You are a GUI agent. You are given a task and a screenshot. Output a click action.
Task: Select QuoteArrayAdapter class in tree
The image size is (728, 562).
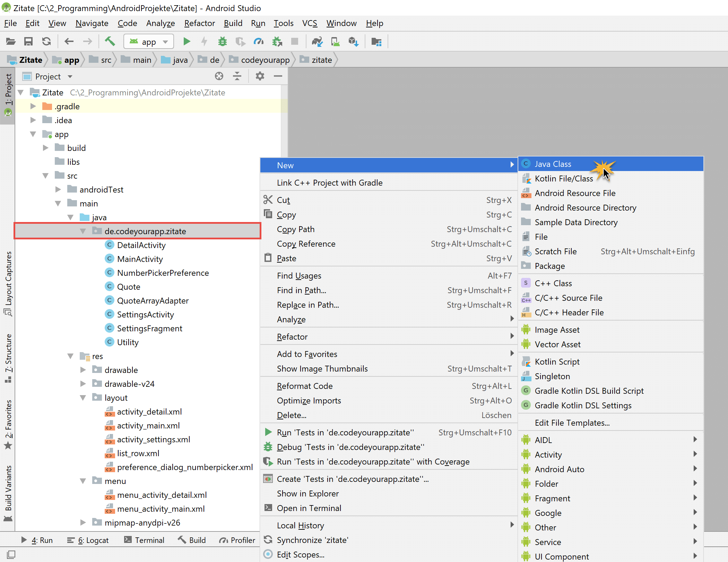(x=153, y=300)
